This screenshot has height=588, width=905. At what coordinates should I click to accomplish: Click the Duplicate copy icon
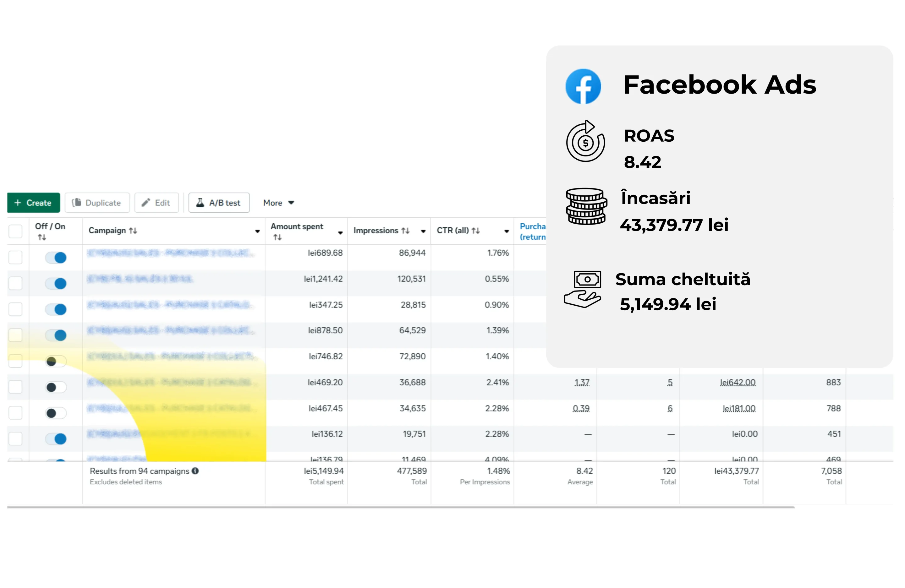[x=76, y=203]
